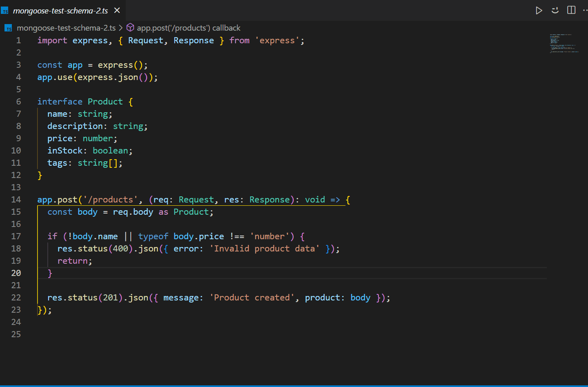The width and height of the screenshot is (588, 387).
Task: Click '201' status code on line 22
Action: point(110,298)
